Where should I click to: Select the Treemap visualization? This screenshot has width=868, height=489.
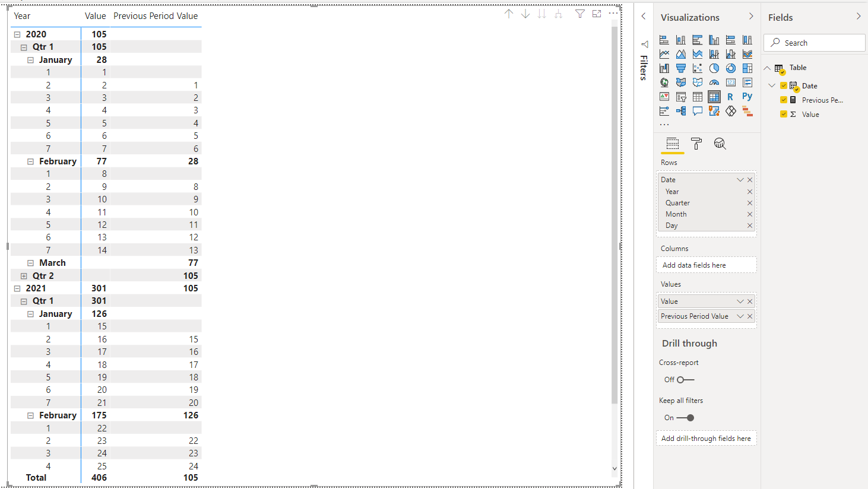(x=747, y=68)
